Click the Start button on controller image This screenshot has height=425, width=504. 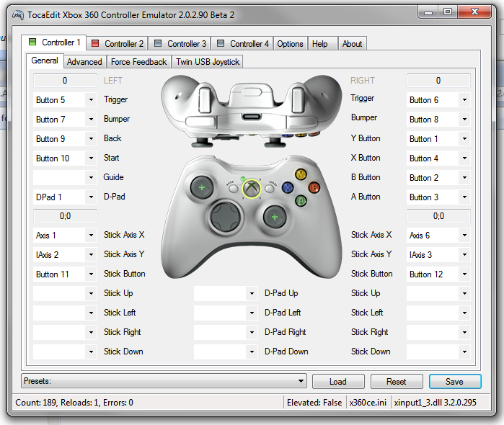270,188
